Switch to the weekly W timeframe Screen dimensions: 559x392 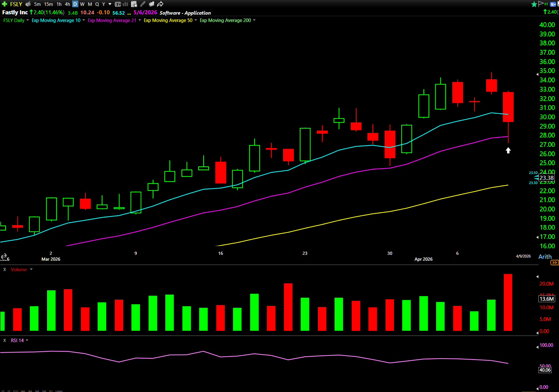[x=82, y=4]
